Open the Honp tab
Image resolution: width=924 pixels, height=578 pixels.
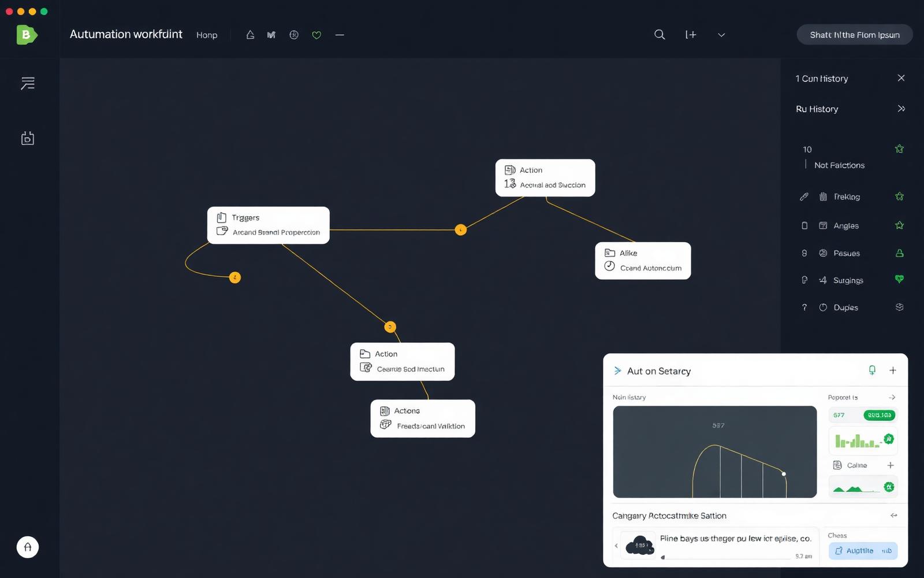tap(207, 35)
